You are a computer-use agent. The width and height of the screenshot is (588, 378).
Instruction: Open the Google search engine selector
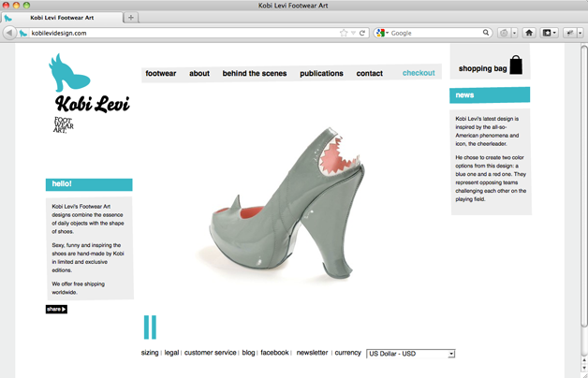(382, 33)
